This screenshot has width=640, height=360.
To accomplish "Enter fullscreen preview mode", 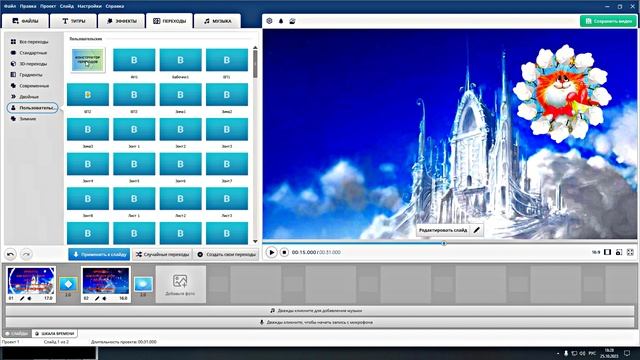I will pyautogui.click(x=630, y=252).
